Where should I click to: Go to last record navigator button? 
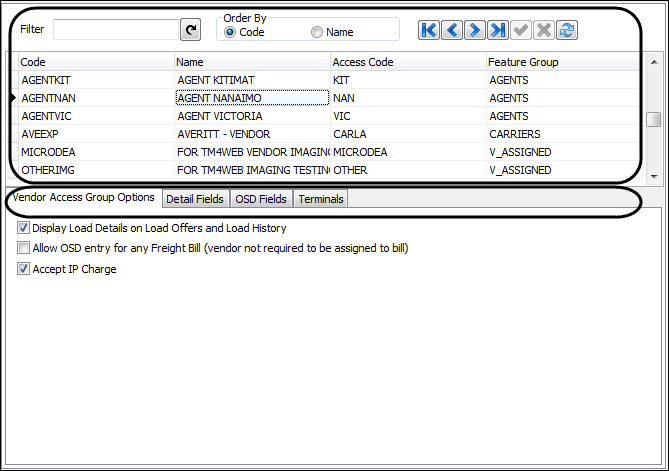coord(498,30)
